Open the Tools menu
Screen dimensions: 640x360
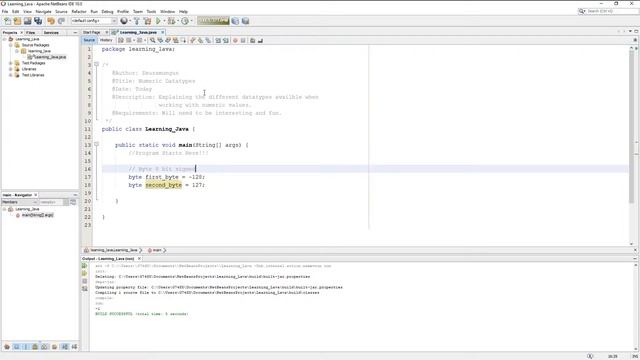point(151,11)
